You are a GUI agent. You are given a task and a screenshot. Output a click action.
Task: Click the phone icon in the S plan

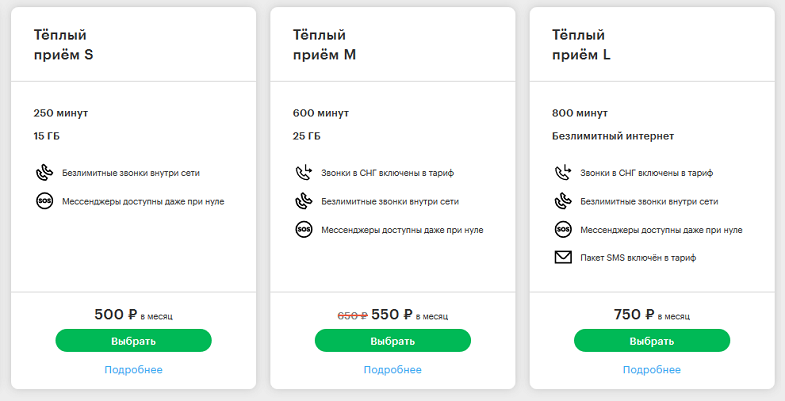point(45,173)
